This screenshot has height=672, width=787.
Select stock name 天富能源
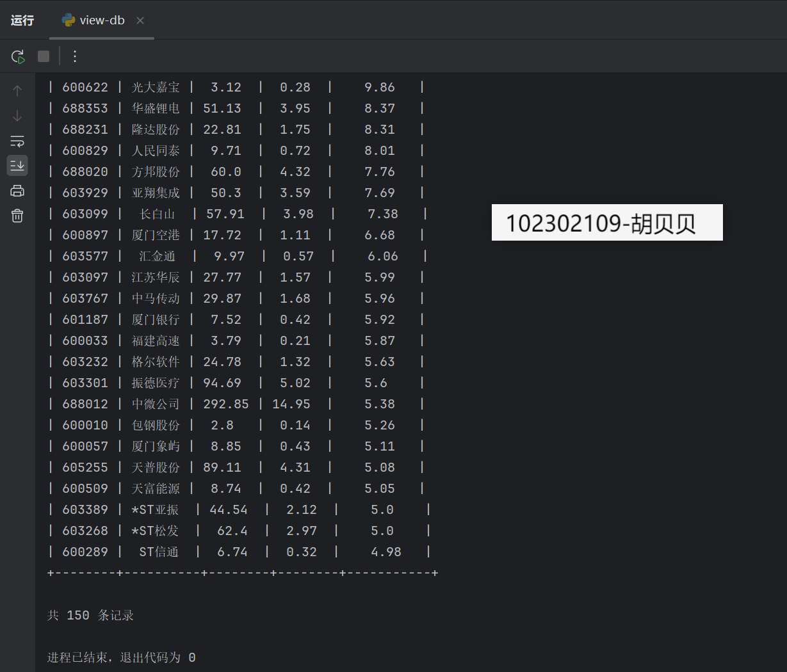point(156,488)
